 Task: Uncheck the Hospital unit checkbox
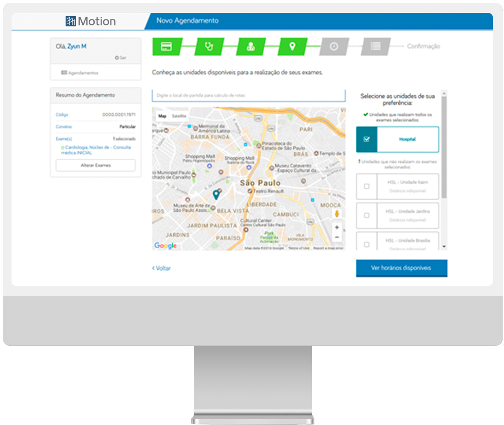point(367,140)
